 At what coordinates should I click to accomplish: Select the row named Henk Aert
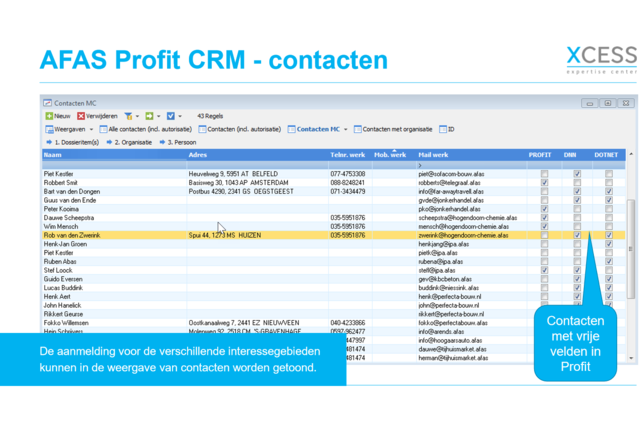333,297
